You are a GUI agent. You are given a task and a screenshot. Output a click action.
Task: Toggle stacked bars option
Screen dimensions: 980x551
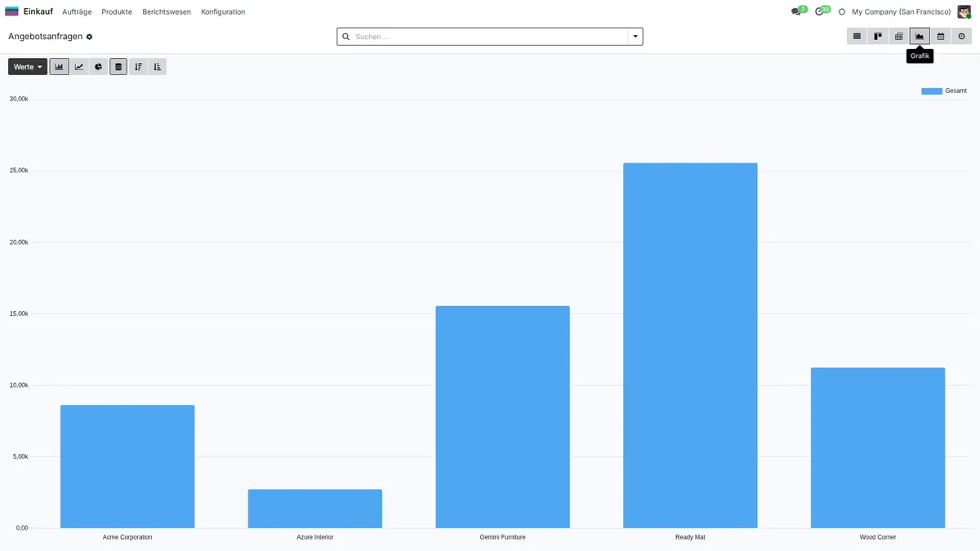pos(118,67)
